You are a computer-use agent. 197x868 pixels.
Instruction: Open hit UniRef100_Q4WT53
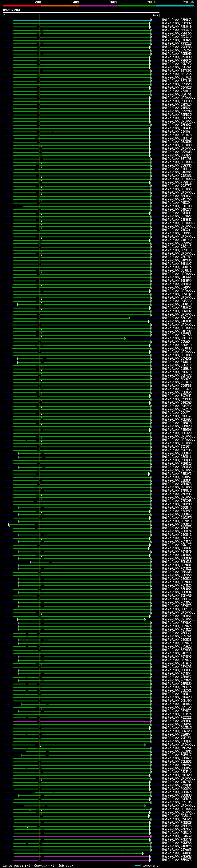tap(177, 782)
